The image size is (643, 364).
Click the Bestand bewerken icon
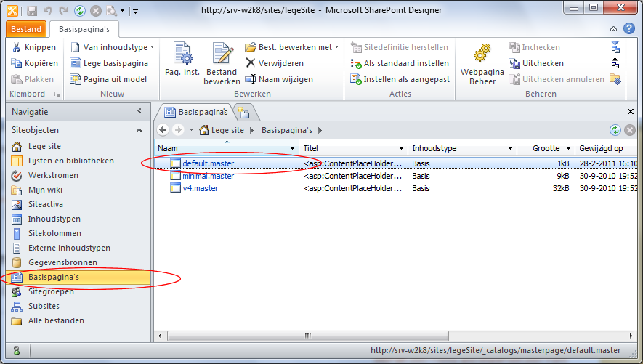[x=222, y=53]
